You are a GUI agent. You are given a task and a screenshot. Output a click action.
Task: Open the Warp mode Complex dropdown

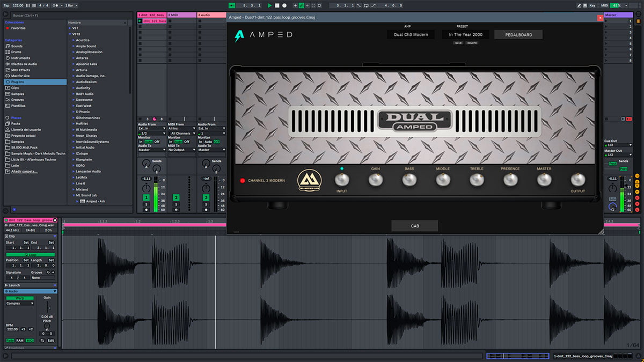click(x=20, y=304)
